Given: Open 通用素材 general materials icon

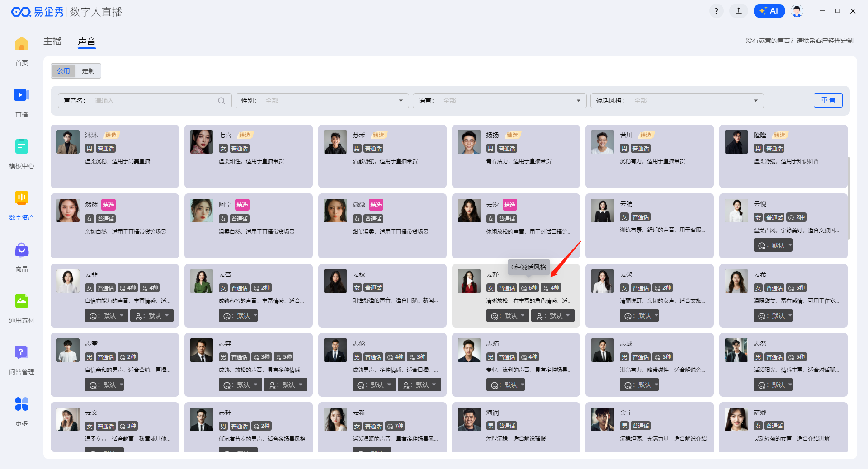Looking at the screenshot, I should tap(21, 301).
